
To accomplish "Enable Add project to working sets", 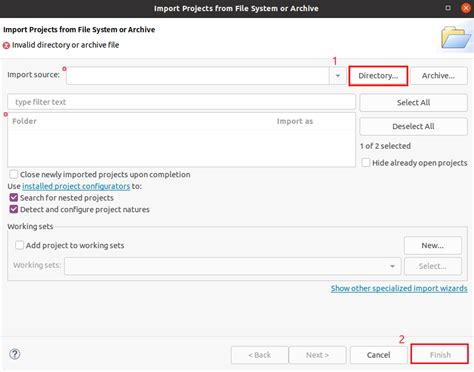I will pyautogui.click(x=19, y=245).
